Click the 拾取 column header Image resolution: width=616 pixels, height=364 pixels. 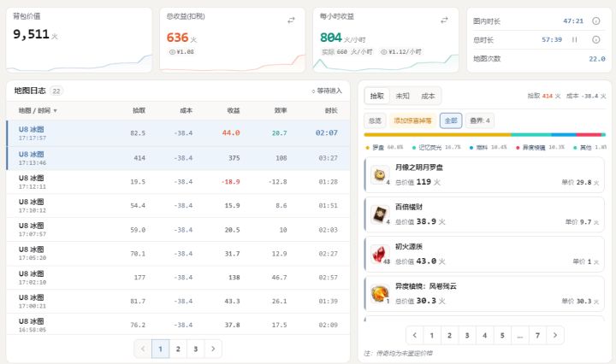(x=139, y=110)
